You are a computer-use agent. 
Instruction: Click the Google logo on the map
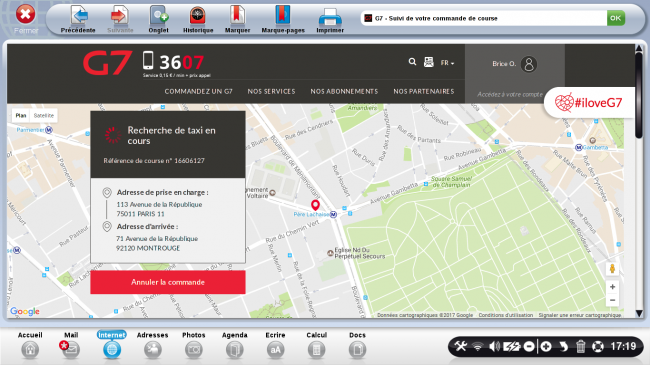point(25,311)
